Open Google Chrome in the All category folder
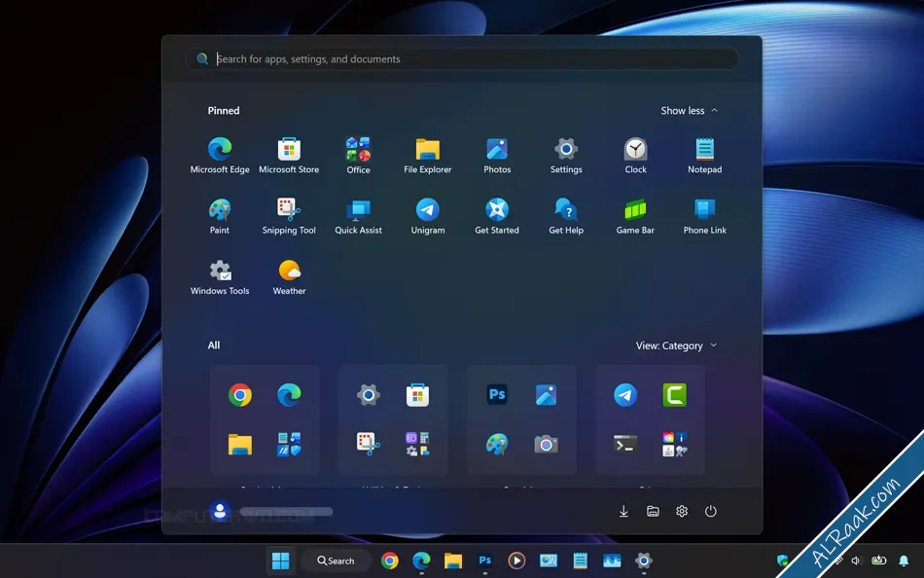924x578 pixels. (x=240, y=394)
